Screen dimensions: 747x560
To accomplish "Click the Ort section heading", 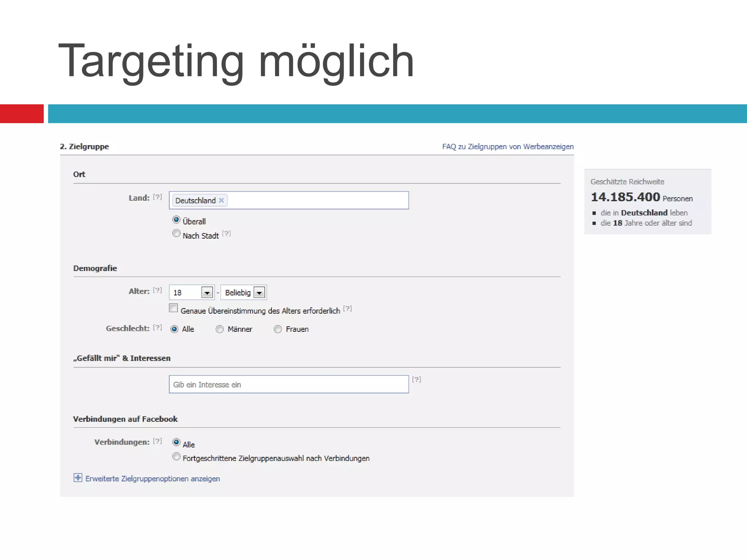I will 79,174.
